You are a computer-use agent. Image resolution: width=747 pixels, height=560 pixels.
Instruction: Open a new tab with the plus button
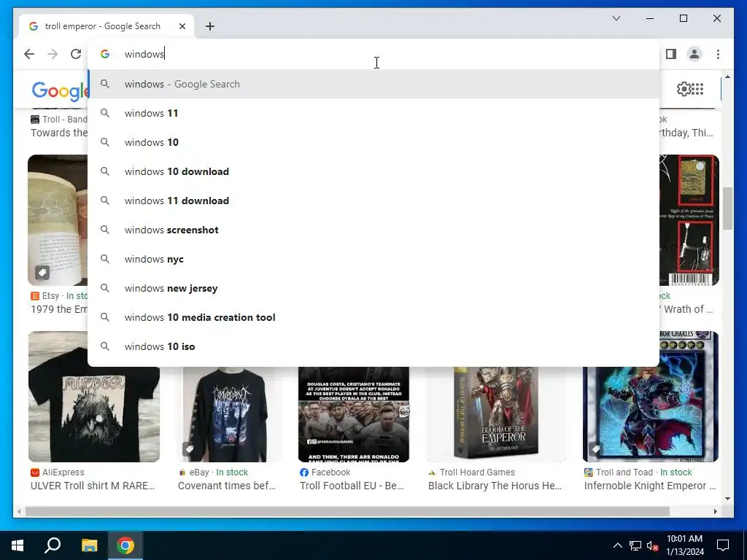[x=210, y=26]
